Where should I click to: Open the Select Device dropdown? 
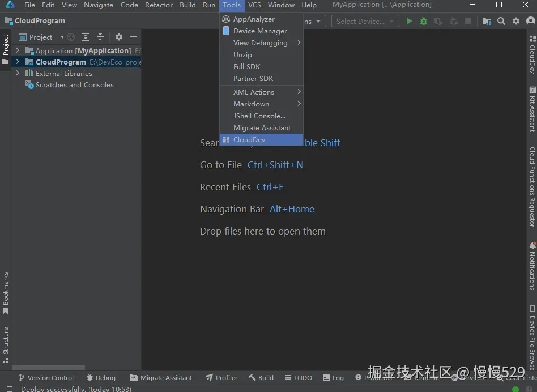(365, 21)
